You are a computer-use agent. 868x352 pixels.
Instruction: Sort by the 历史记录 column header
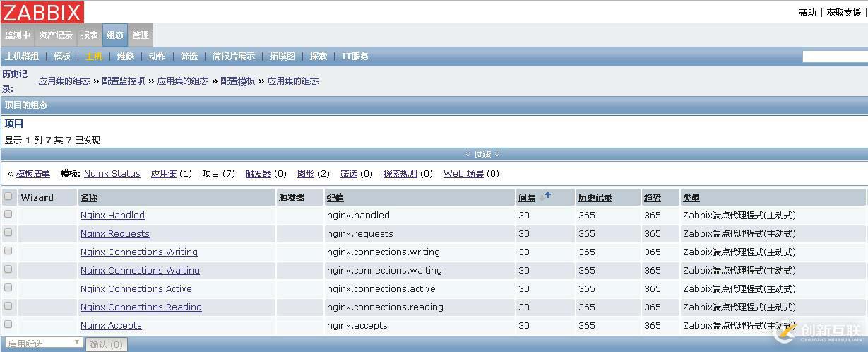coord(595,198)
